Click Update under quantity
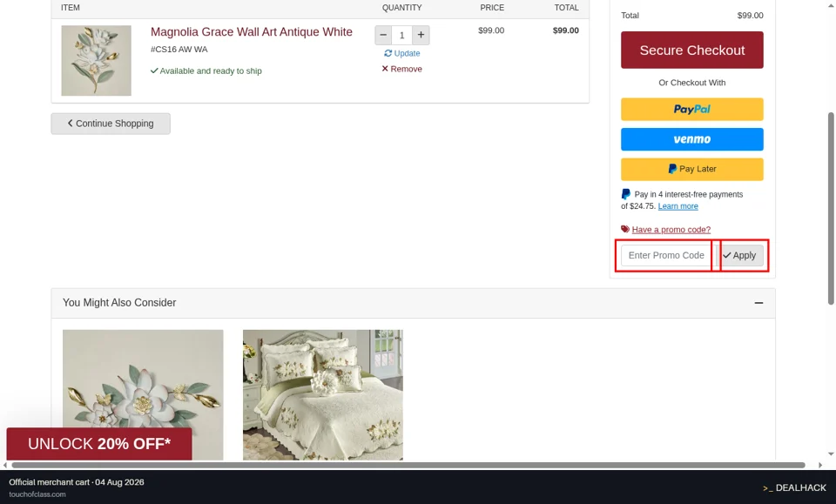This screenshot has width=836, height=504. [402, 53]
